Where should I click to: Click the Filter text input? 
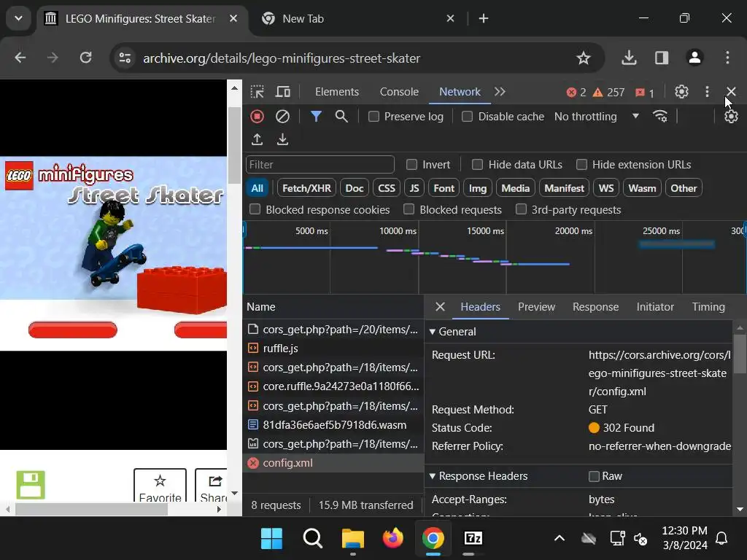tap(320, 164)
